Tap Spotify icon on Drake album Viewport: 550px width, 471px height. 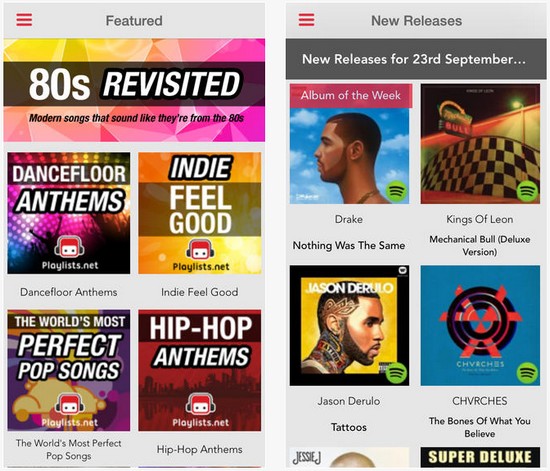point(397,191)
